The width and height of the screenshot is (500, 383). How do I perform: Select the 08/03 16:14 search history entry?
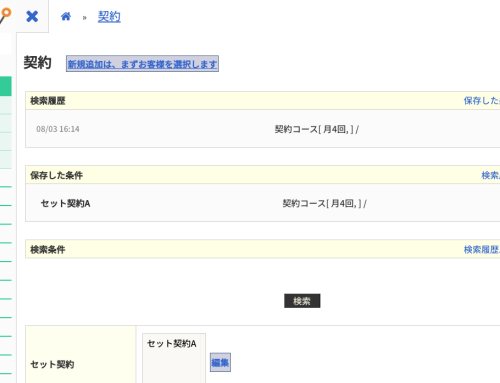coord(58,129)
